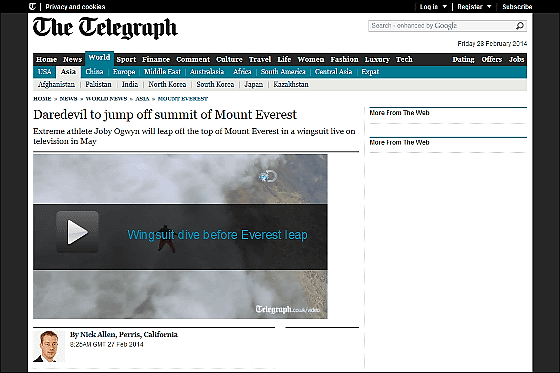The width and height of the screenshot is (560, 373).
Task: Click NEWS in the breadcrumb
Action: tap(69, 99)
